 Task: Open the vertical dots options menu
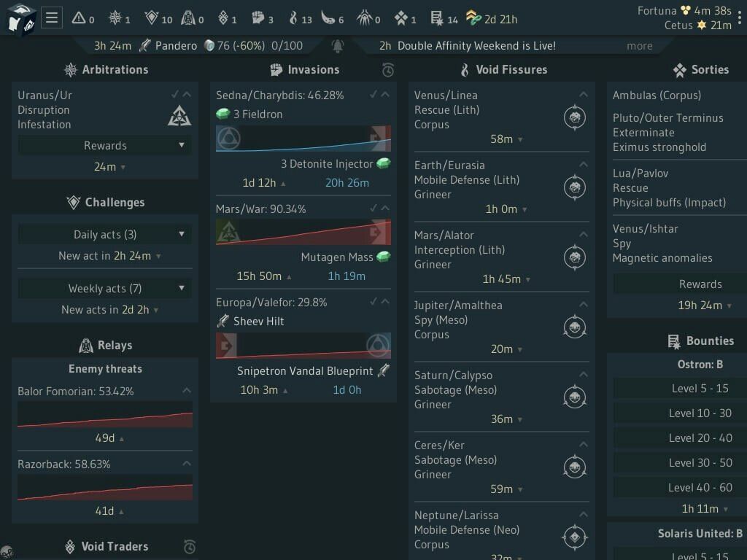pyautogui.click(x=740, y=17)
